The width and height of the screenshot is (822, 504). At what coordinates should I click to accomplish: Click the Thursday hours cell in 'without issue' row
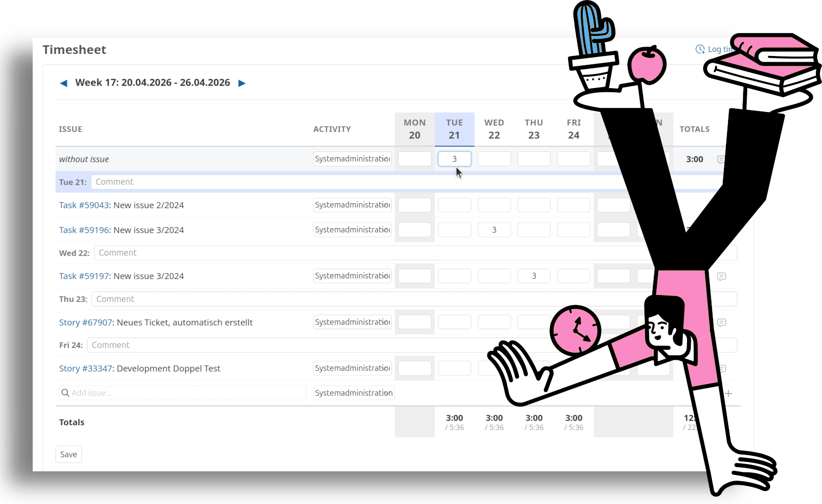[534, 159]
